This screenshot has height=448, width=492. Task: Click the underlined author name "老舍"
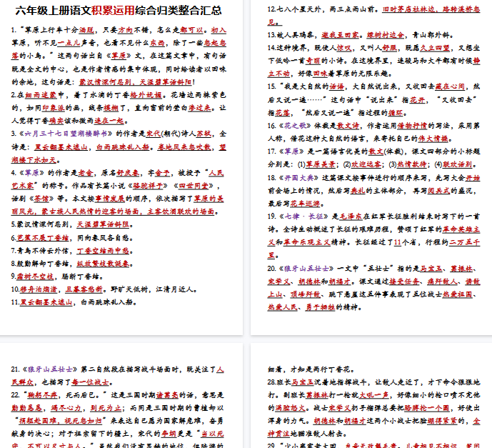(x=86, y=173)
